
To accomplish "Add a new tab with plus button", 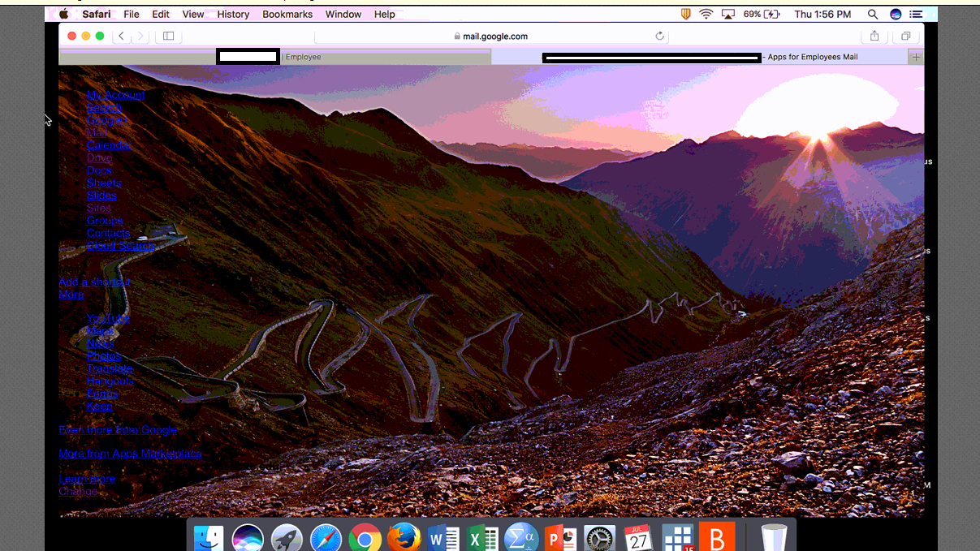I will 916,57.
